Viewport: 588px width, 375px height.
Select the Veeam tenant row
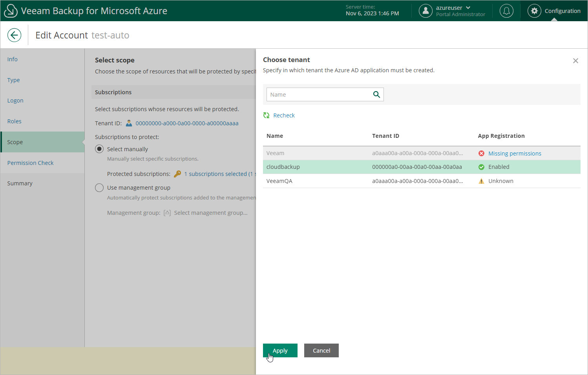tap(422, 153)
